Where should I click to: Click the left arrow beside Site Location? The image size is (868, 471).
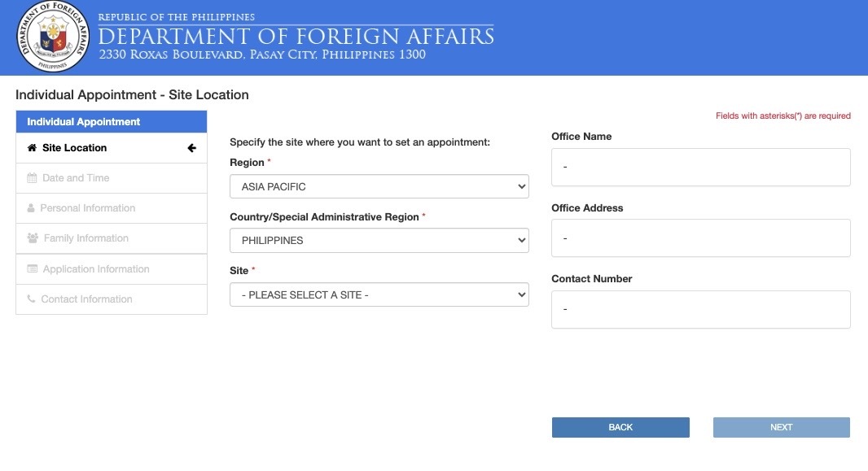[x=191, y=147]
